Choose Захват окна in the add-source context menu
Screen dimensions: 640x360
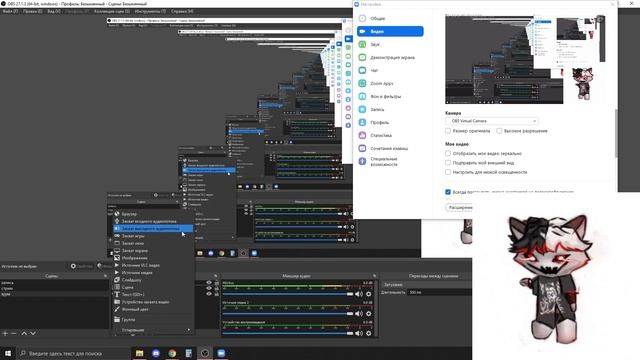(153, 243)
